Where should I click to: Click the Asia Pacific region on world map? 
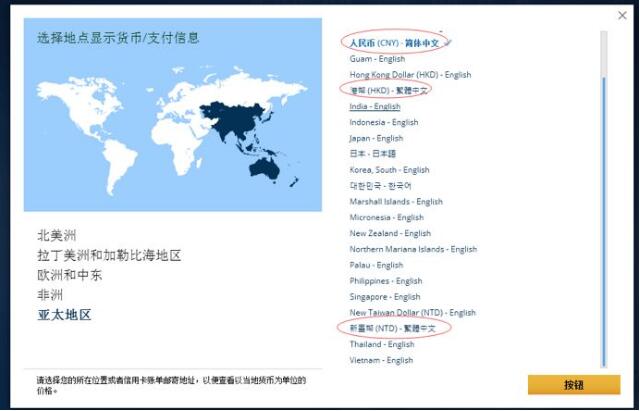[240, 120]
